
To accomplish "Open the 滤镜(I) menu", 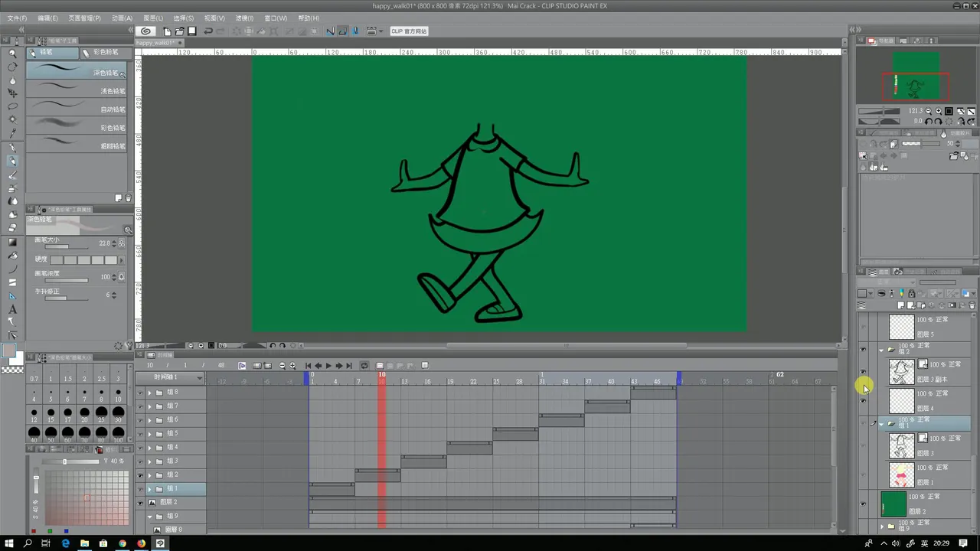I will [x=244, y=18].
